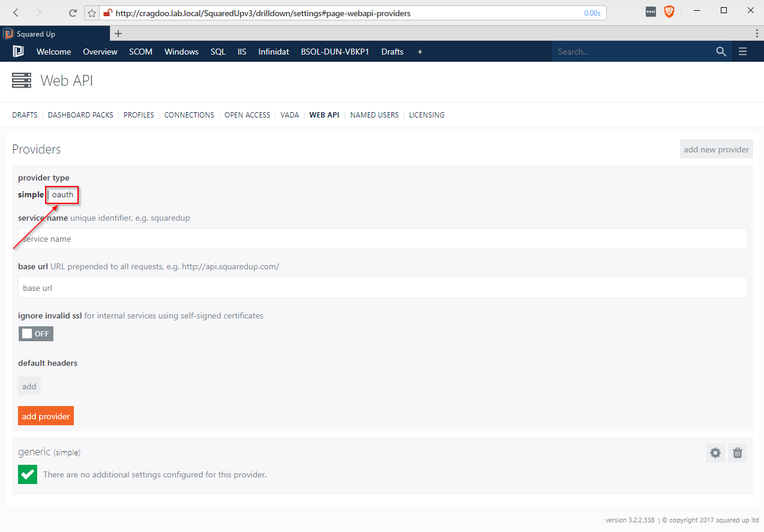Click the Search box in navbar
Viewport: 764px width, 532px height.
(x=633, y=52)
